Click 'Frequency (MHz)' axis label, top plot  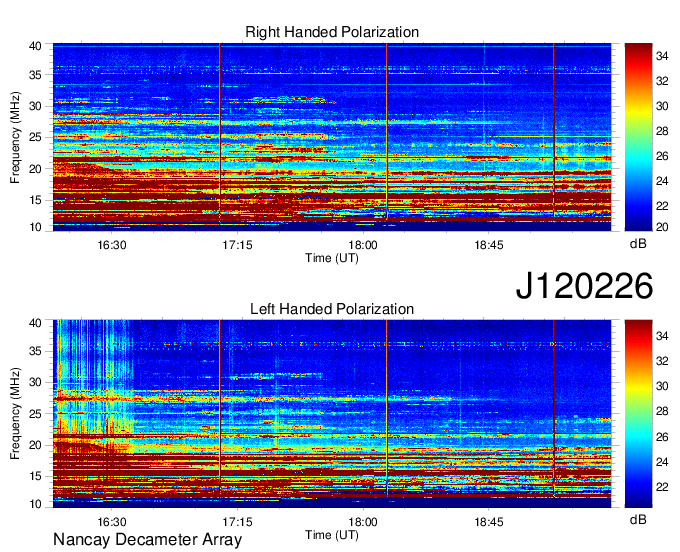point(15,137)
